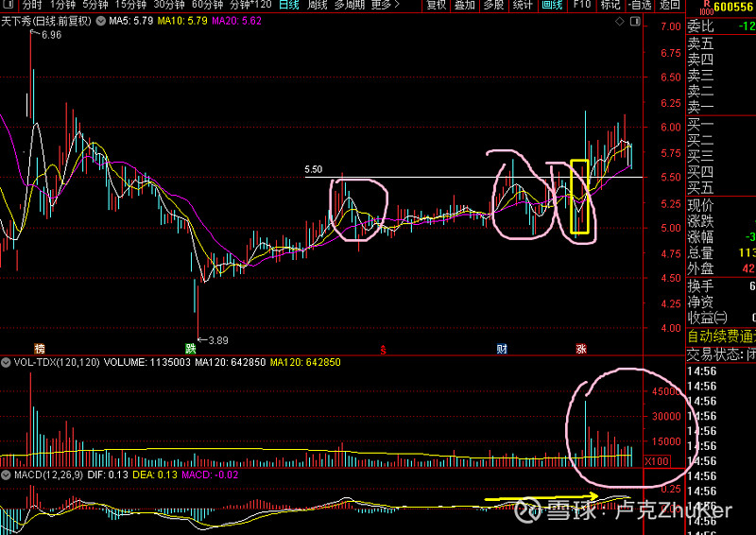Click the 复权 adjustment button
This screenshot has height=535, width=756.
[437, 5]
